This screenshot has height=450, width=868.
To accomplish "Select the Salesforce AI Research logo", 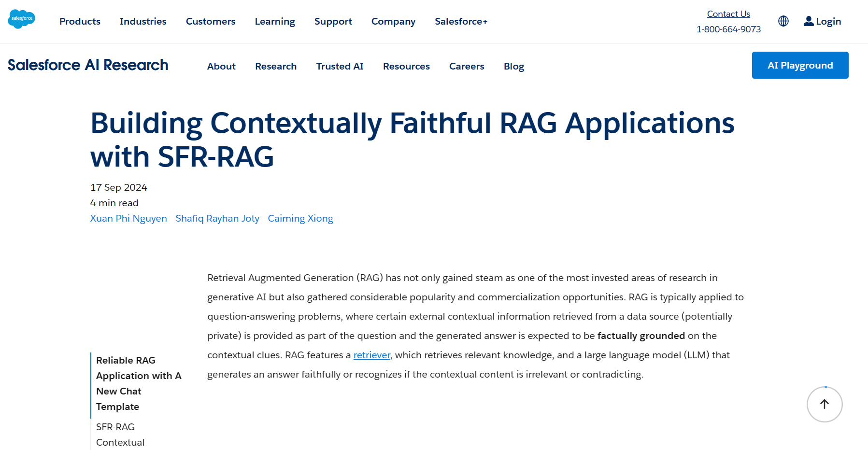I will tap(87, 65).
